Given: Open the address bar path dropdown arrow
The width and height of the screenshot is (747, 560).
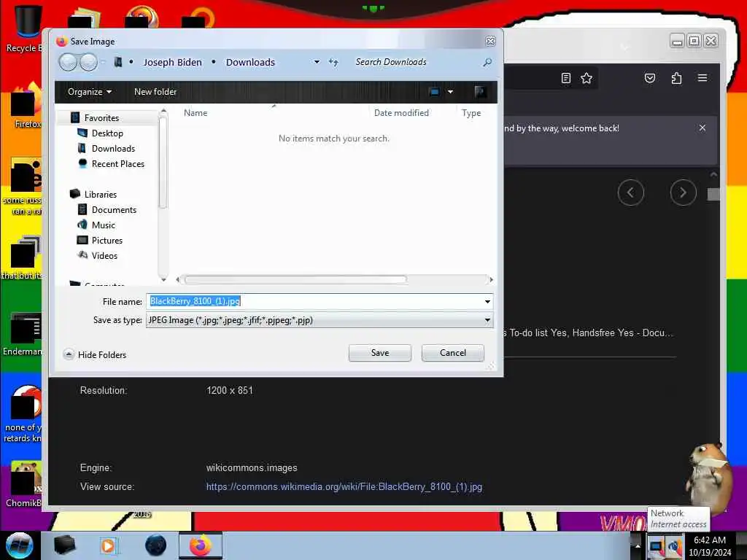Looking at the screenshot, I should click(317, 62).
